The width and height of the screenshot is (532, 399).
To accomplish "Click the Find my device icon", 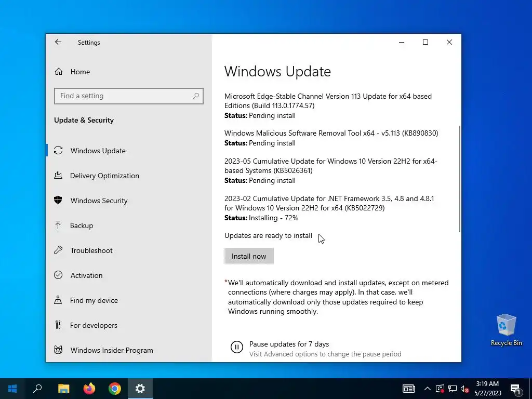I will (x=58, y=300).
